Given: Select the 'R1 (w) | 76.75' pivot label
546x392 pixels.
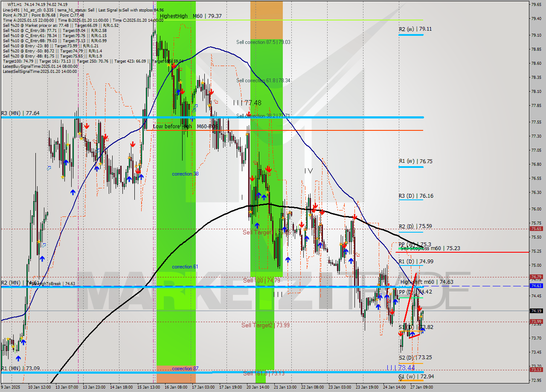Looking at the screenshot, I should [x=415, y=161].
